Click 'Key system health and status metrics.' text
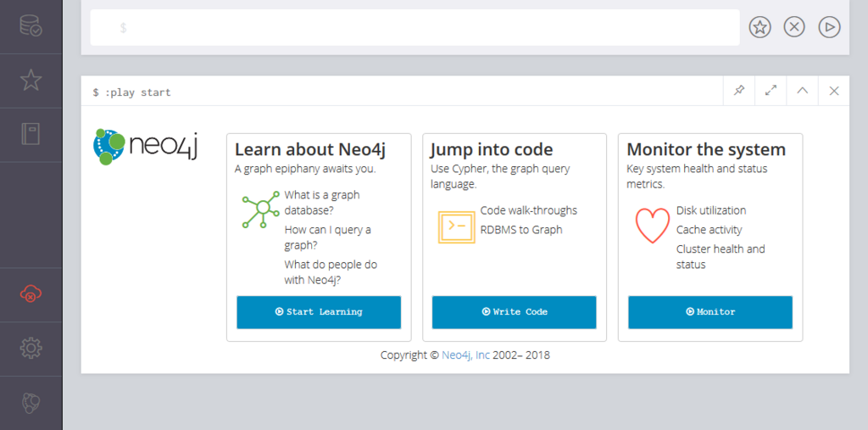 [x=697, y=176]
